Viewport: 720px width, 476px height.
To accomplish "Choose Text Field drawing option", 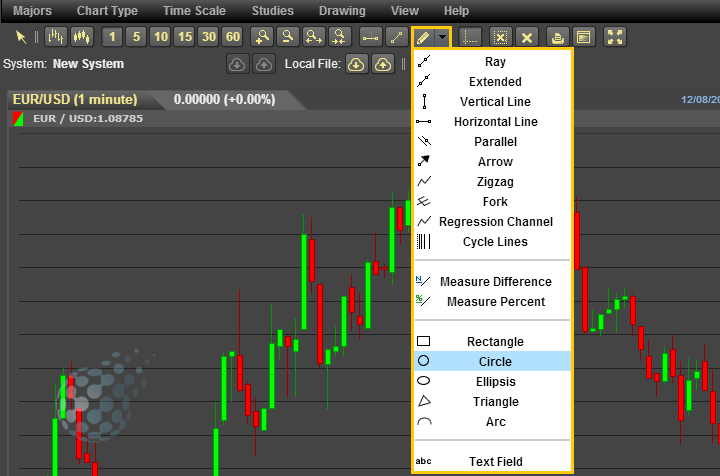I will (492, 461).
